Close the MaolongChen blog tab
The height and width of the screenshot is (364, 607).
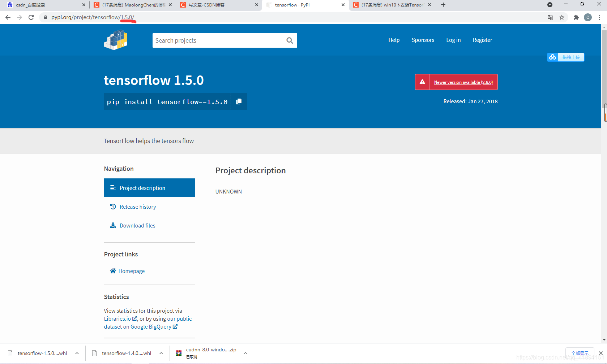pyautogui.click(x=170, y=5)
